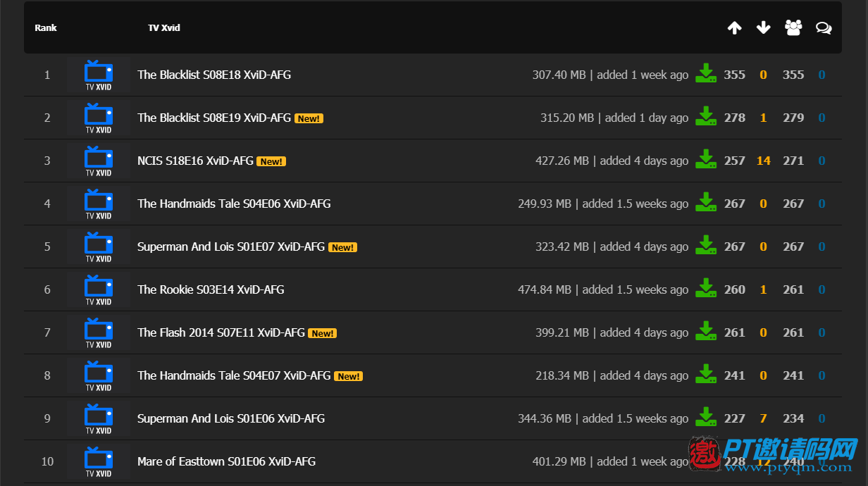Download The Flash 2014 S07E11 via green icon

pyautogui.click(x=706, y=332)
